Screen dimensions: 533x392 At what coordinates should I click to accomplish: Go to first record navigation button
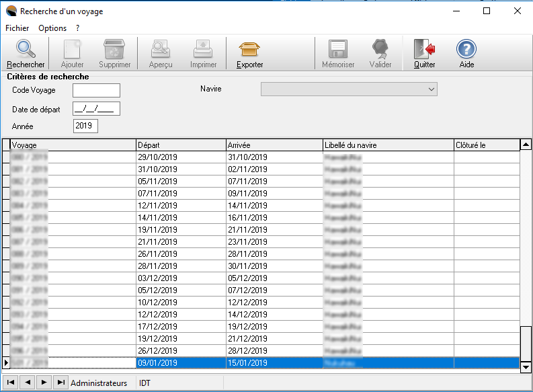10,383
